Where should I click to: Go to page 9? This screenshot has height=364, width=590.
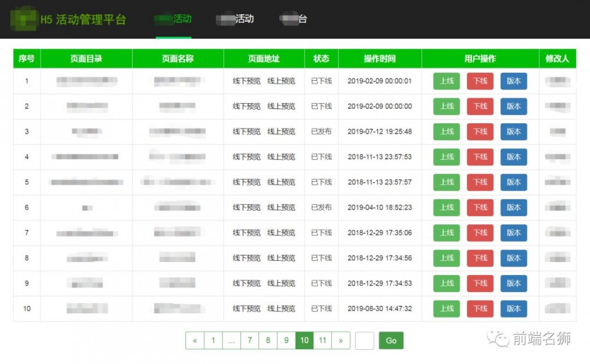point(286,340)
